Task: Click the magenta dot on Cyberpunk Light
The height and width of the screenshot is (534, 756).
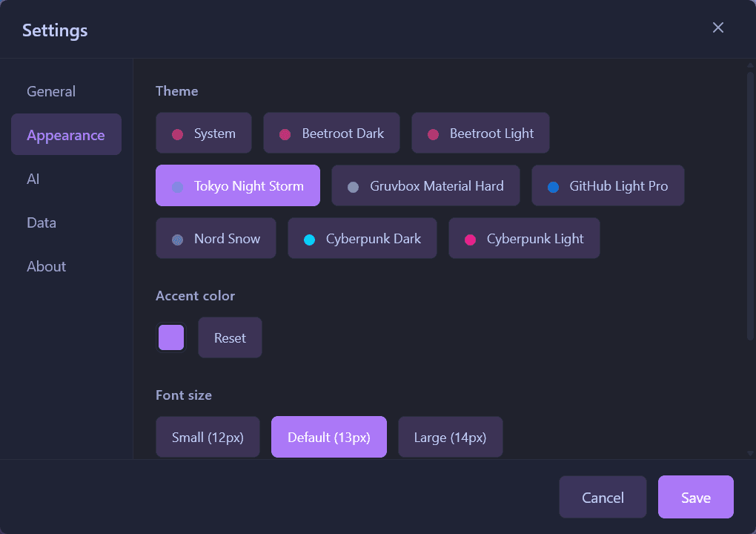Action: 472,238
